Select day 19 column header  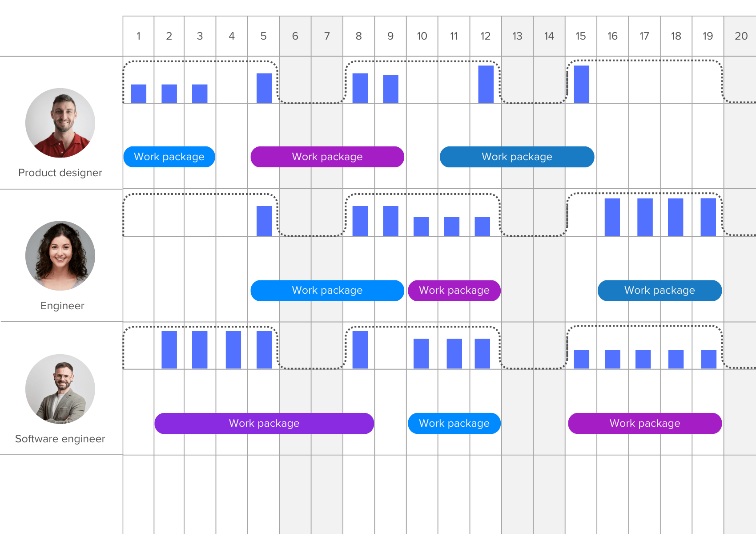tap(708, 36)
